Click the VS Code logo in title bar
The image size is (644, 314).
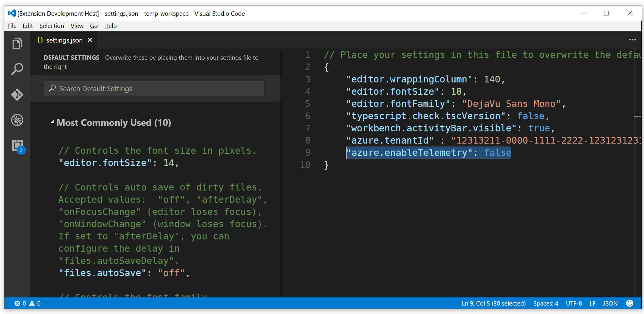coord(12,13)
